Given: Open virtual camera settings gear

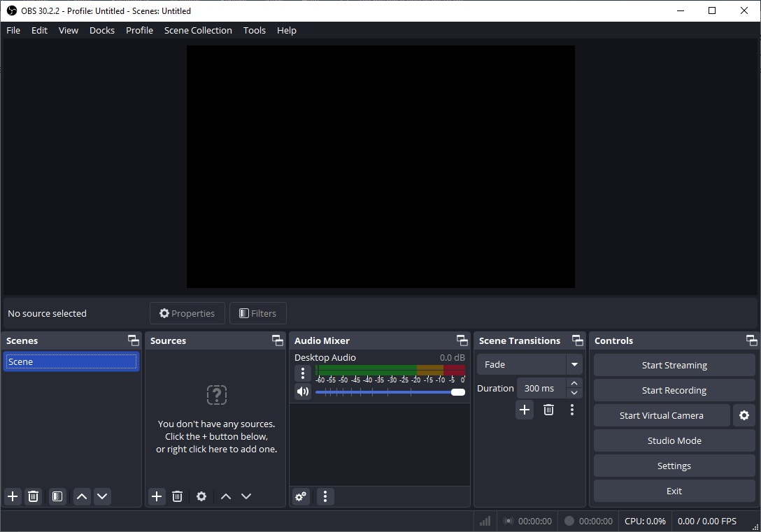Looking at the screenshot, I should (744, 415).
